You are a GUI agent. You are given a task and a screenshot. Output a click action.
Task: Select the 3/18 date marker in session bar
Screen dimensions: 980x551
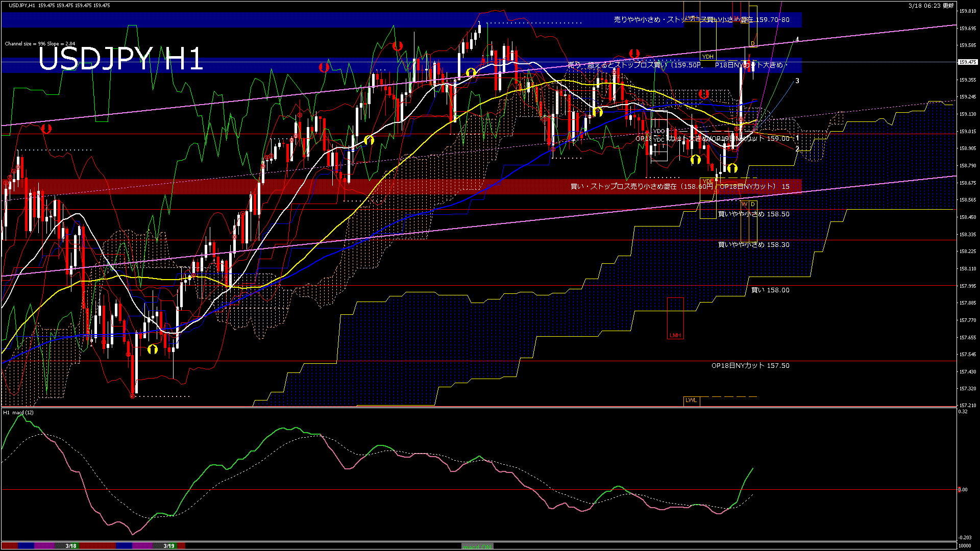pyautogui.click(x=71, y=546)
